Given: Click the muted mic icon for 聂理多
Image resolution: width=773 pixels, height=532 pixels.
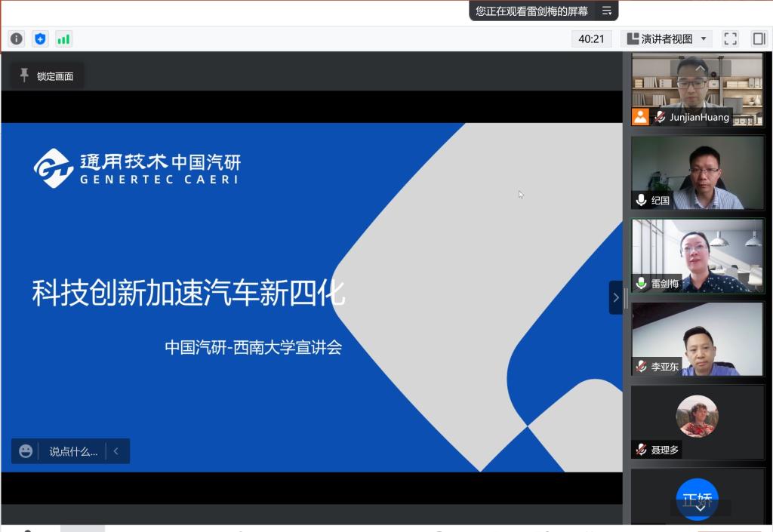Looking at the screenshot, I should (641, 450).
